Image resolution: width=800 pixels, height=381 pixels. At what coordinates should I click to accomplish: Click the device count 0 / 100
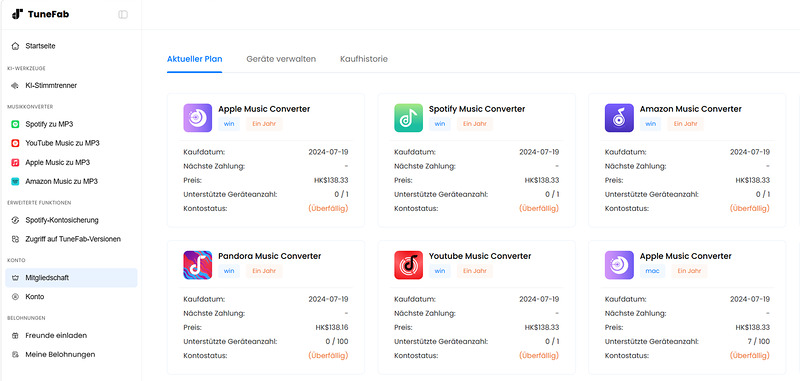(x=337, y=341)
